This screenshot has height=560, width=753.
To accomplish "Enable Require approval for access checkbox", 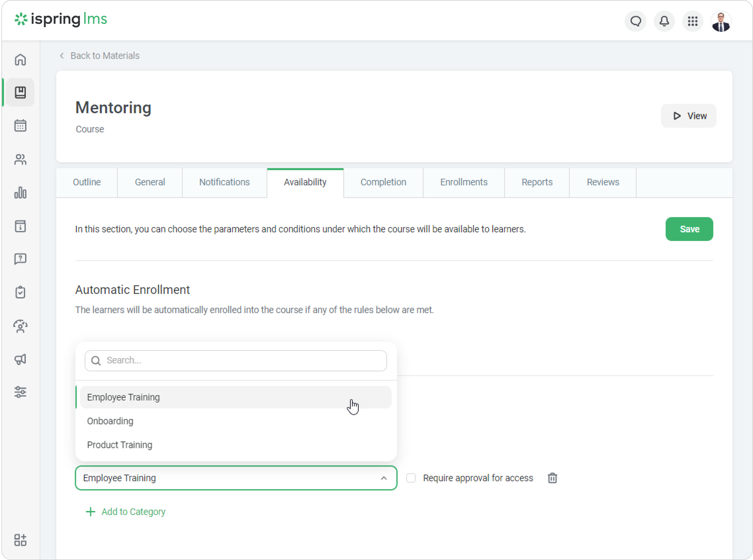I will [411, 478].
